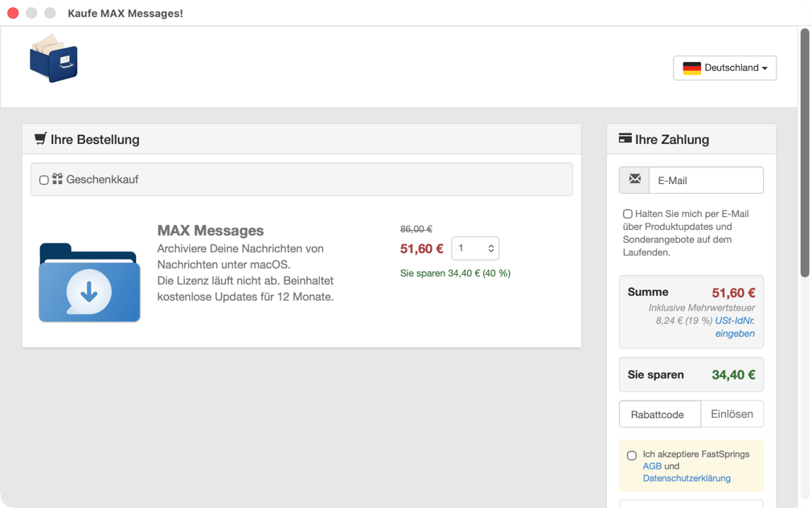Tick the product updates newsletter checkbox
Screen dimensions: 812x508
click(x=627, y=214)
